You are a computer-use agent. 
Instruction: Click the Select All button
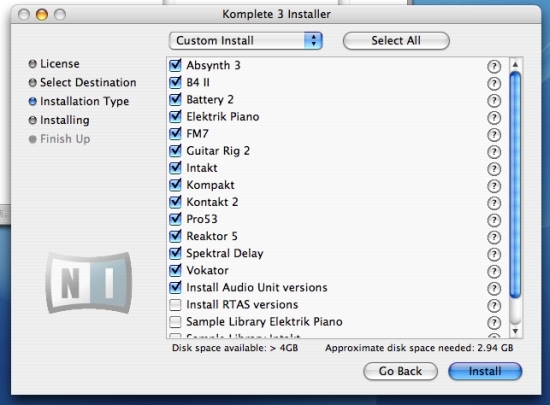coord(396,41)
